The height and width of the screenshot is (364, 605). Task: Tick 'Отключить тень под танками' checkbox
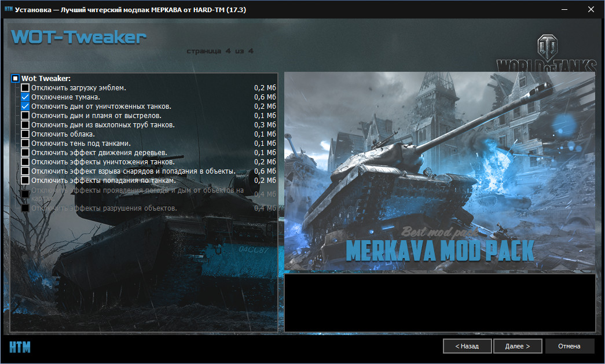25,143
